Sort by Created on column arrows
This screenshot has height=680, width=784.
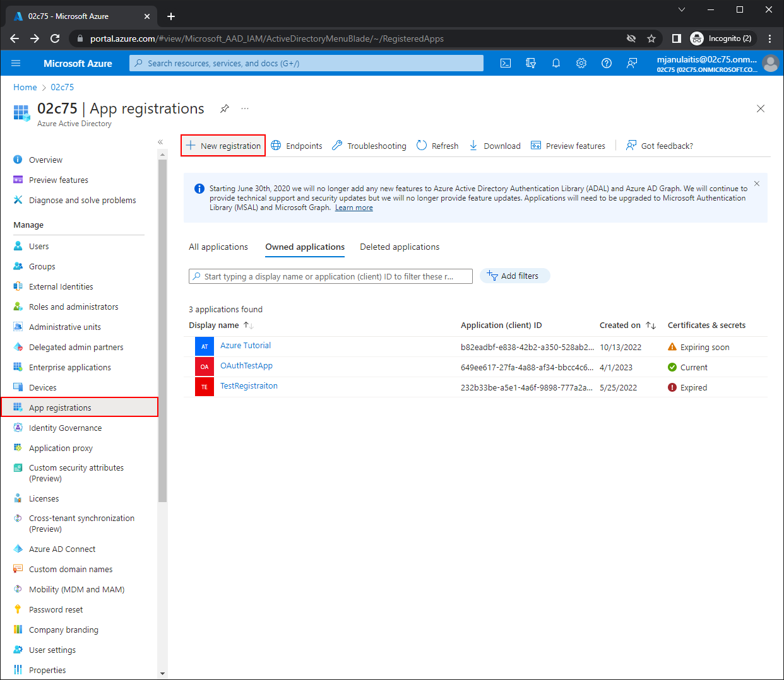pyautogui.click(x=651, y=325)
